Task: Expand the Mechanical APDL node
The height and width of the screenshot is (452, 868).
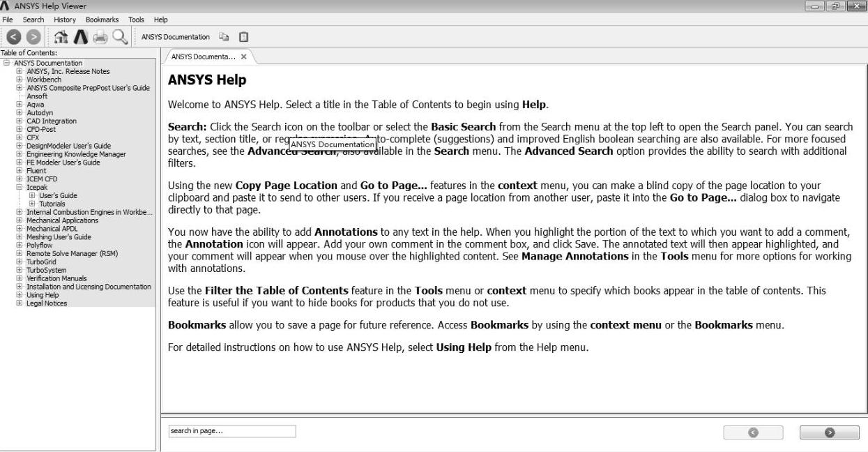Action: point(20,229)
